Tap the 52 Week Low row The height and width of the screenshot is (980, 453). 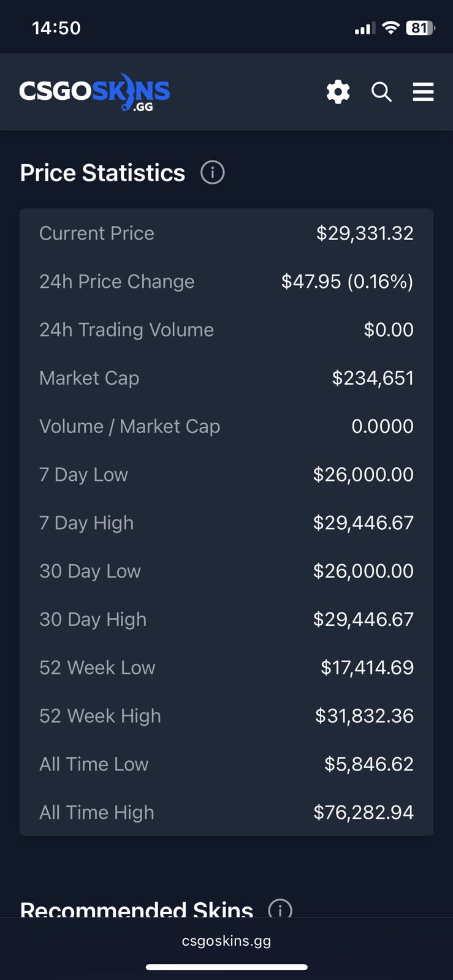(x=226, y=668)
